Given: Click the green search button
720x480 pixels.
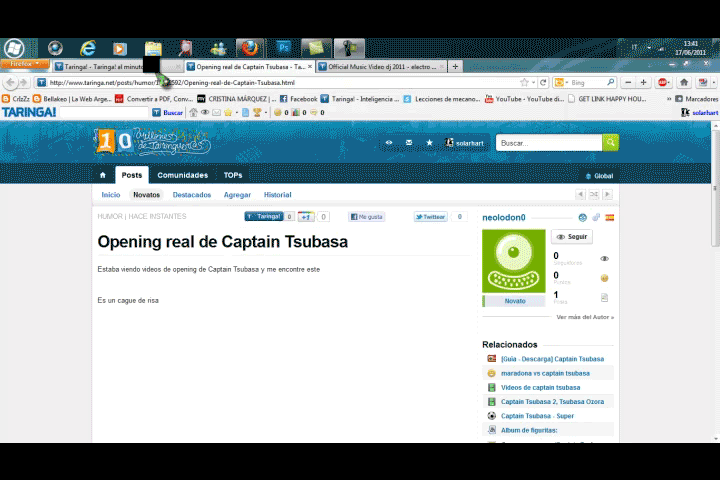Looking at the screenshot, I should [610, 143].
